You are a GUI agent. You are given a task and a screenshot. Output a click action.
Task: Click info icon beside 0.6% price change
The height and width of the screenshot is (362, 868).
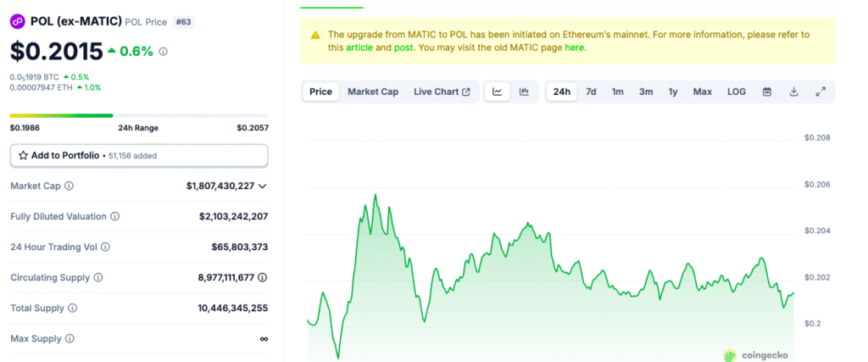click(164, 52)
